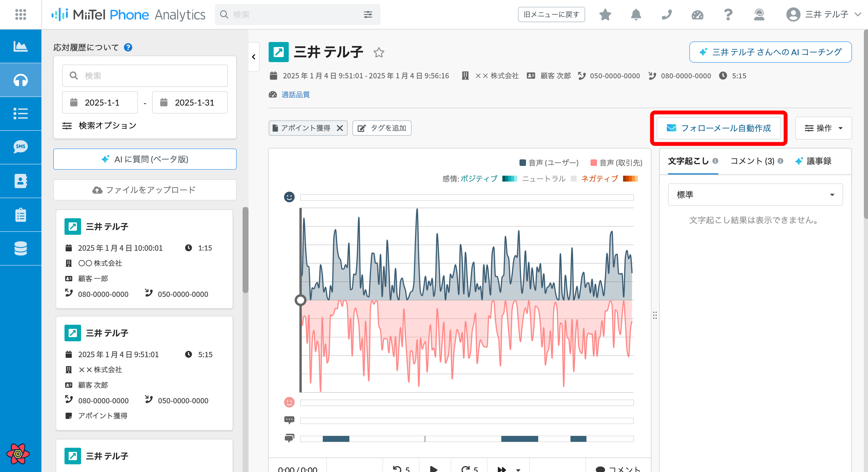Image resolution: width=868 pixels, height=472 pixels.
Task: Open call record dated 2025年1月4日 9:51:01
Action: pyautogui.click(x=144, y=373)
